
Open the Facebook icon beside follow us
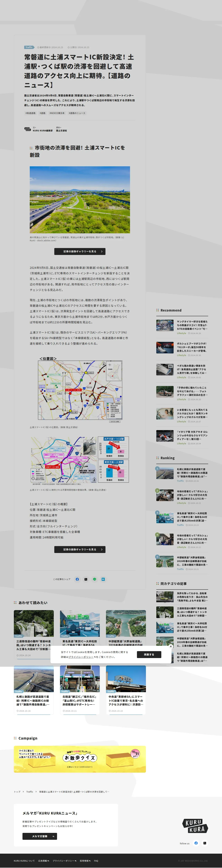[196, 843]
